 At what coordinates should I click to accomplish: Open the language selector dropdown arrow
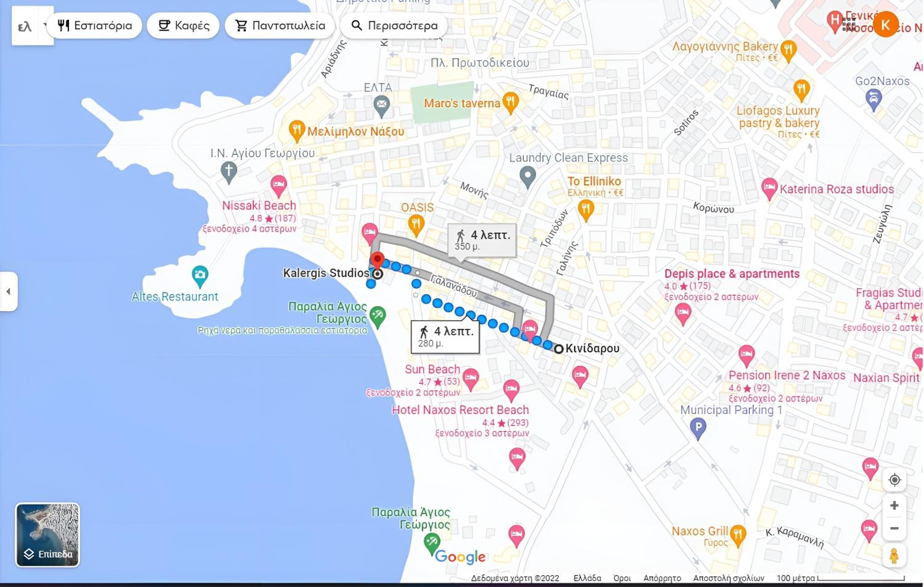[x=45, y=25]
